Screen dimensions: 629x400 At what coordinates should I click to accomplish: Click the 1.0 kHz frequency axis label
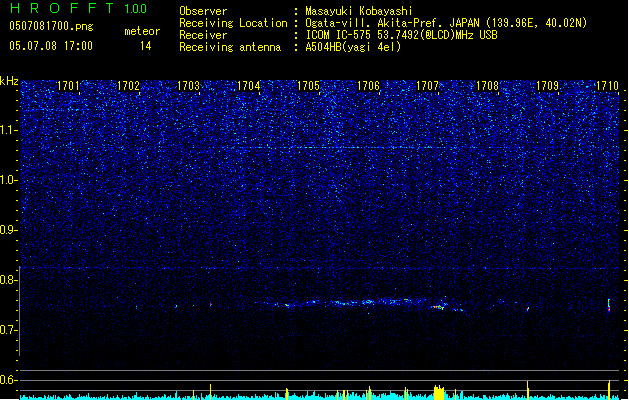[9, 180]
